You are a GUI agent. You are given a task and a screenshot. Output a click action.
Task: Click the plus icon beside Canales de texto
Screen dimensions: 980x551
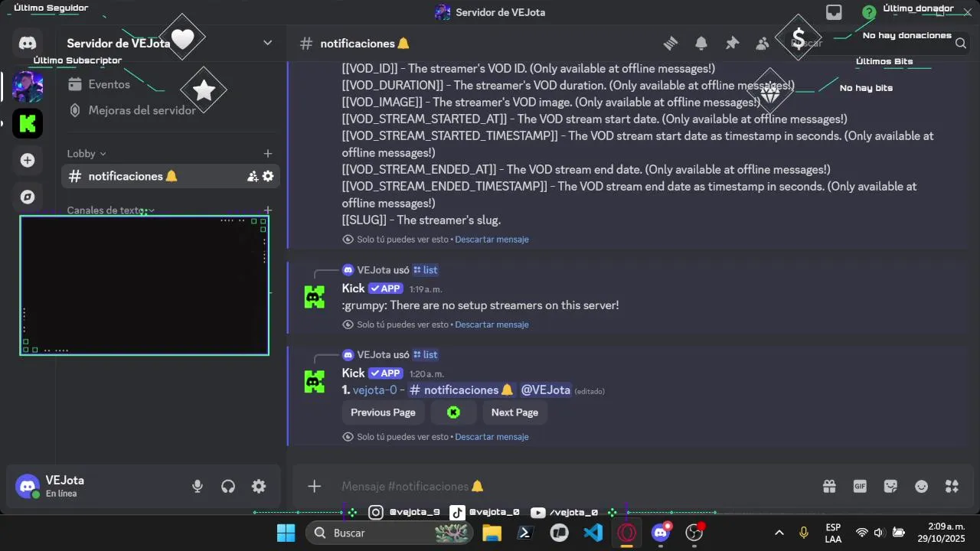pyautogui.click(x=268, y=210)
